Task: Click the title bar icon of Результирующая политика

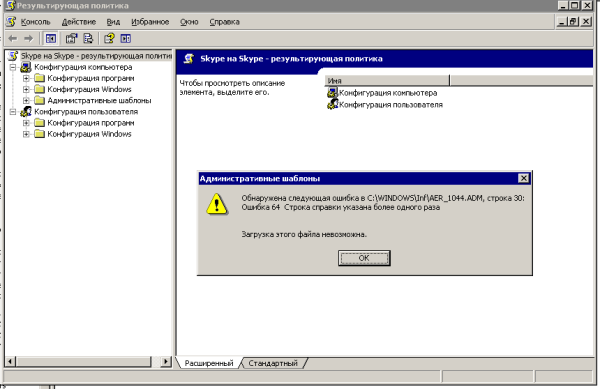Action: (x=10, y=5)
